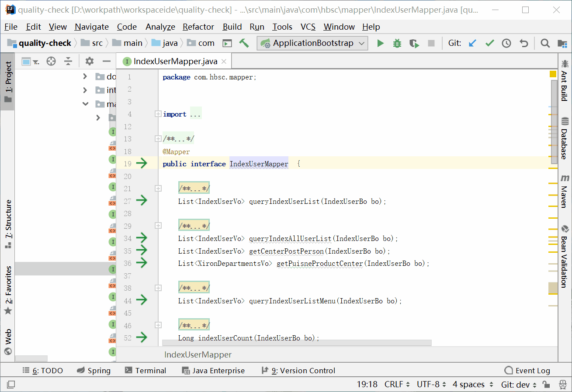Open Project panel gear settings

click(89, 61)
